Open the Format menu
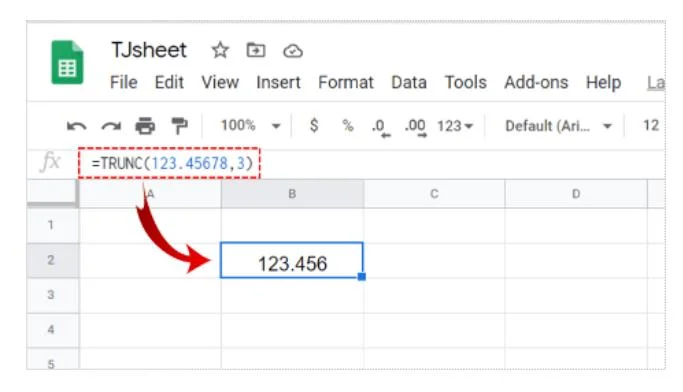Screen dimensions: 683x392 346,82
